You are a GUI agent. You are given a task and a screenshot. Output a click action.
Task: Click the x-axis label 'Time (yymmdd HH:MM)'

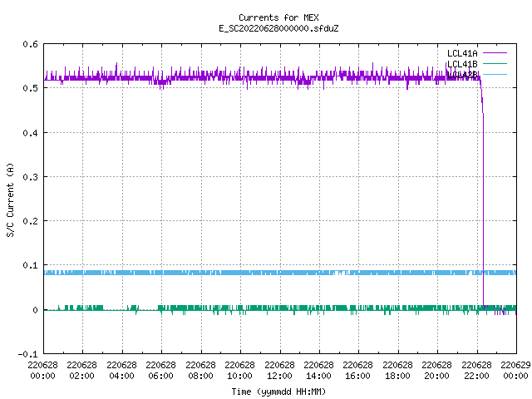tap(278, 392)
